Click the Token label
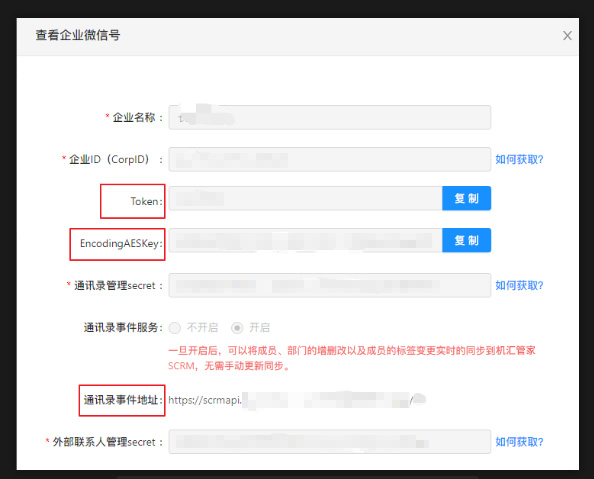594x479 pixels. (x=147, y=201)
